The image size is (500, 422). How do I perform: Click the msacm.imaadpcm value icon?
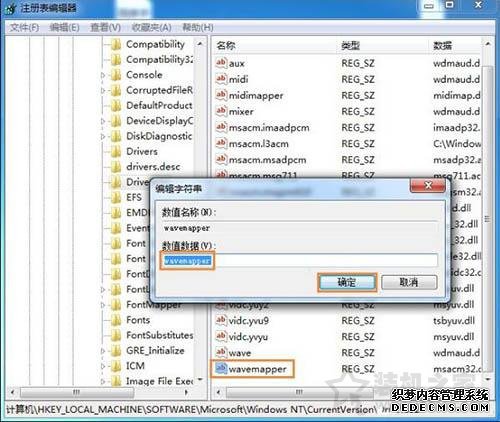[x=221, y=127]
